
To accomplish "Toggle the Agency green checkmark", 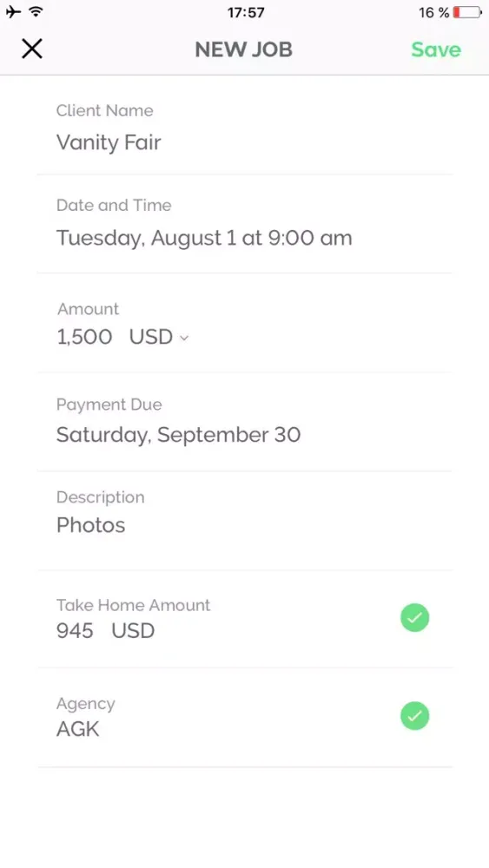I will [415, 716].
